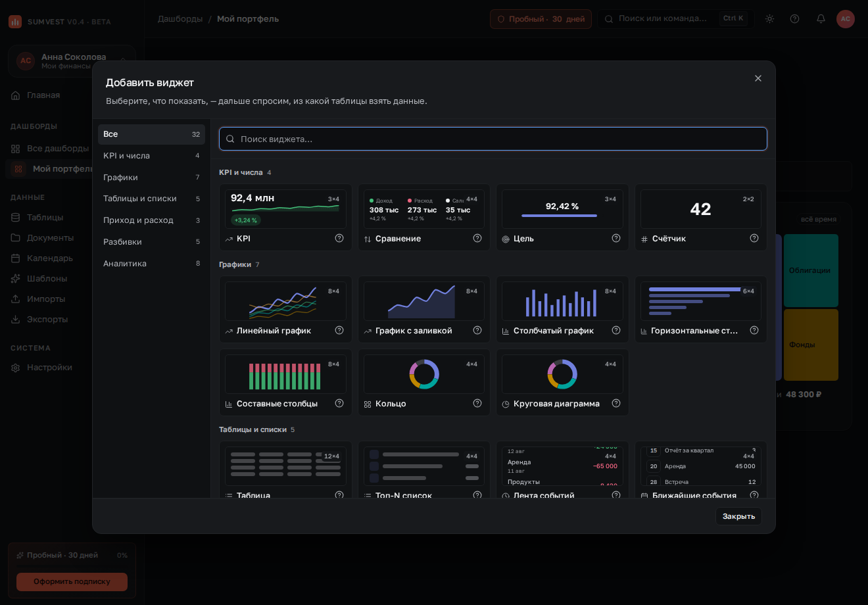Screen dimensions: 868x605
Task: Switch to the Графики category
Action: click(151, 178)
